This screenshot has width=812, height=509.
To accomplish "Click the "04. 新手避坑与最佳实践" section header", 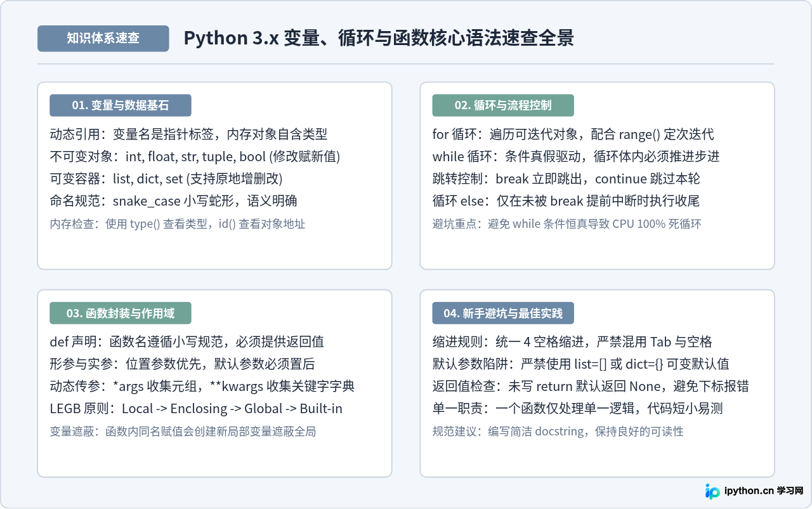I will click(x=503, y=313).
